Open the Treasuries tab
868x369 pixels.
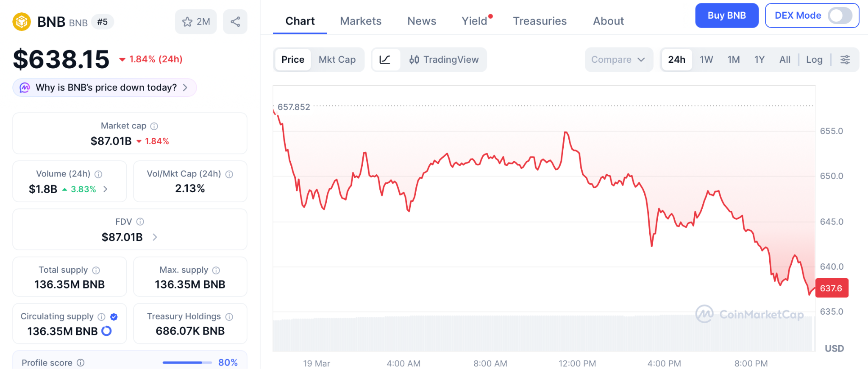pyautogui.click(x=540, y=21)
